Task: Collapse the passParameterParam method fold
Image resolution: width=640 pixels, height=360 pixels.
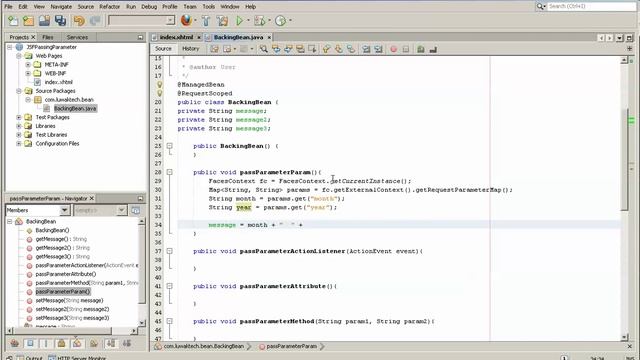Action: coord(169,172)
